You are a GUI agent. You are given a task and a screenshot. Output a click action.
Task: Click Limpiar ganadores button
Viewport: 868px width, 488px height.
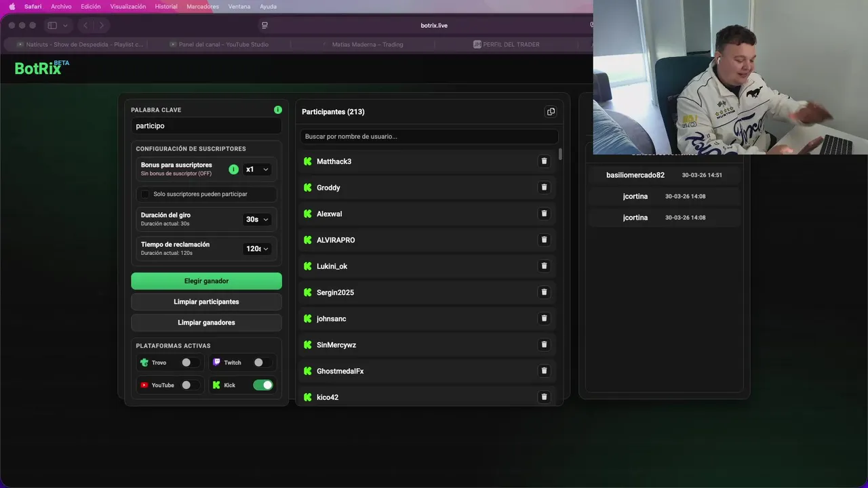click(206, 323)
